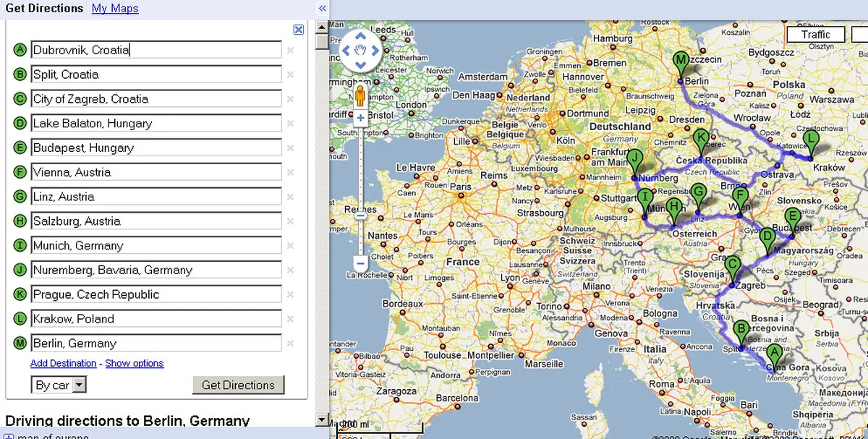
Task: Expand Show options for the route
Action: pos(135,363)
